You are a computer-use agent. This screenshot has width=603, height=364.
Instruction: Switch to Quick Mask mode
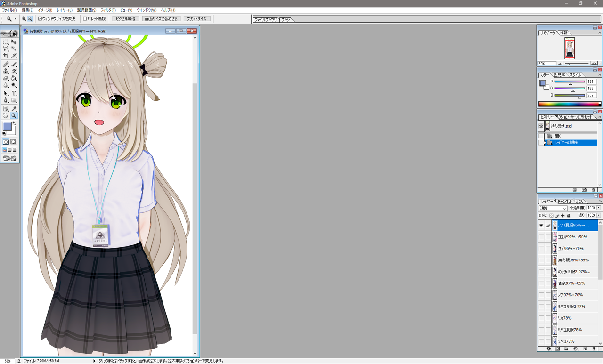click(x=14, y=142)
